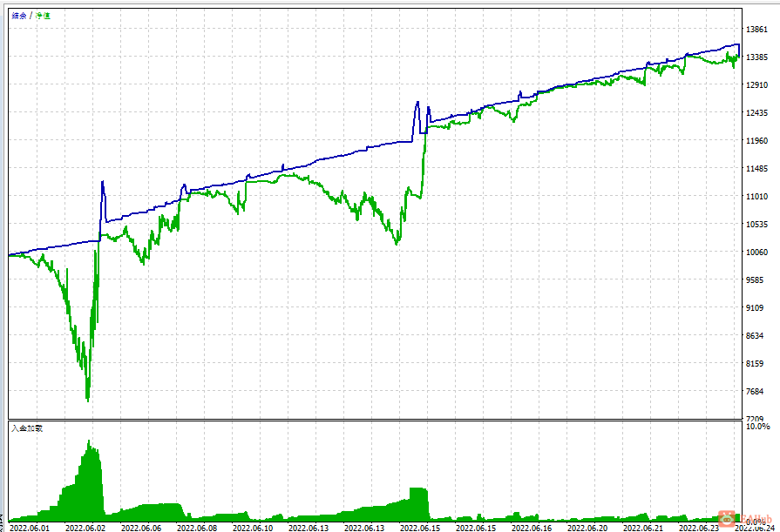Image resolution: width=780 pixels, height=532 pixels.
Task: Click the 2022.06.20 date label
Action: pos(587,528)
